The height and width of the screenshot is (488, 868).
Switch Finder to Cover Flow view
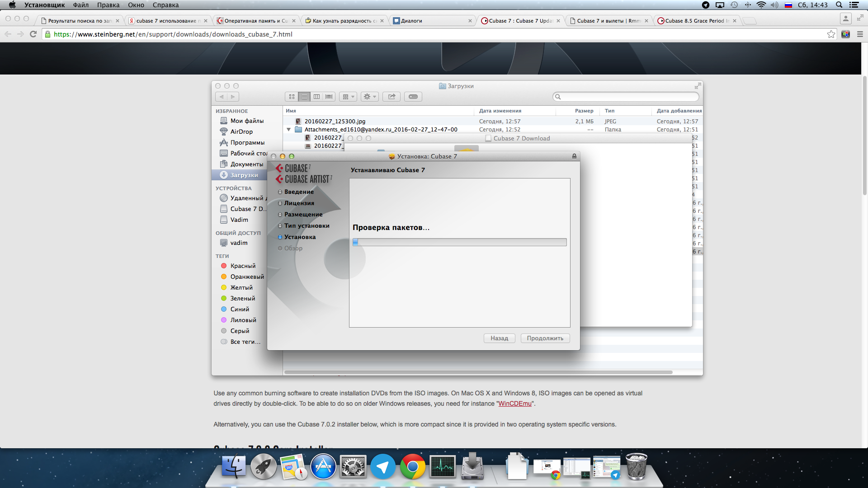[x=329, y=97]
